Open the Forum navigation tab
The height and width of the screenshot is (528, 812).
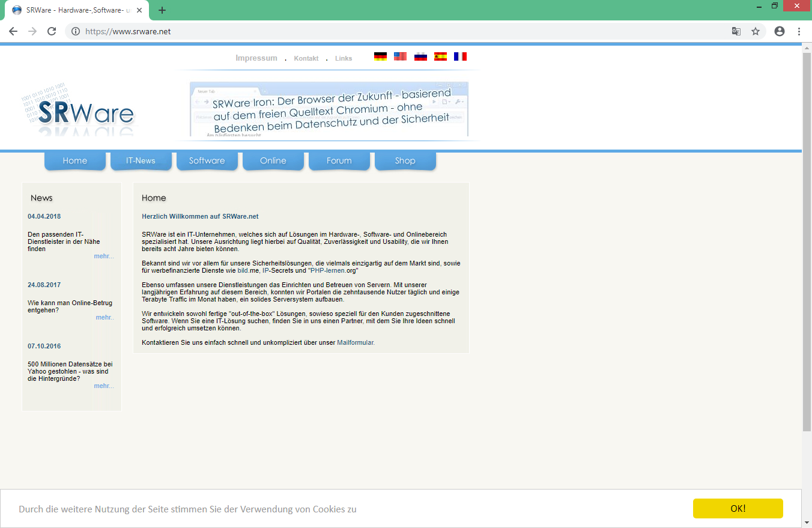coord(339,160)
